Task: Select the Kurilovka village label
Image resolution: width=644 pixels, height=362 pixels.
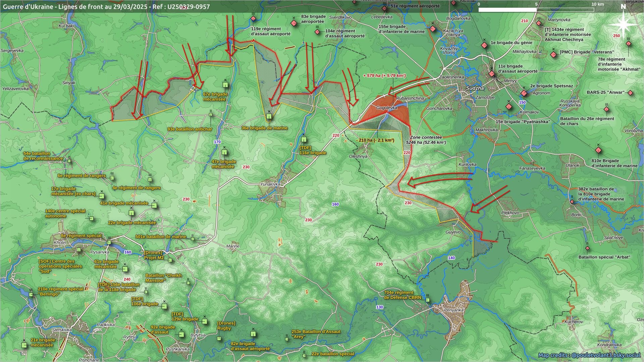Action: point(468,165)
